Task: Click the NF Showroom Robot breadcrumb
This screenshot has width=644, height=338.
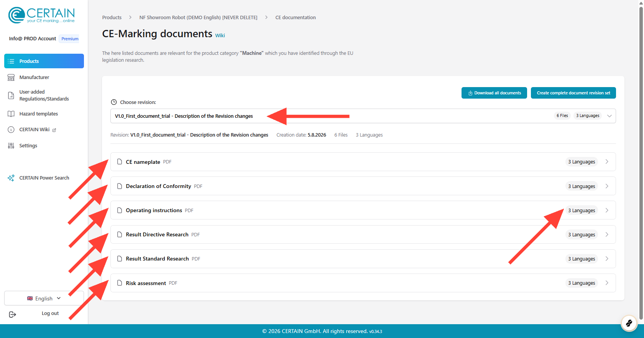Action: (199, 18)
